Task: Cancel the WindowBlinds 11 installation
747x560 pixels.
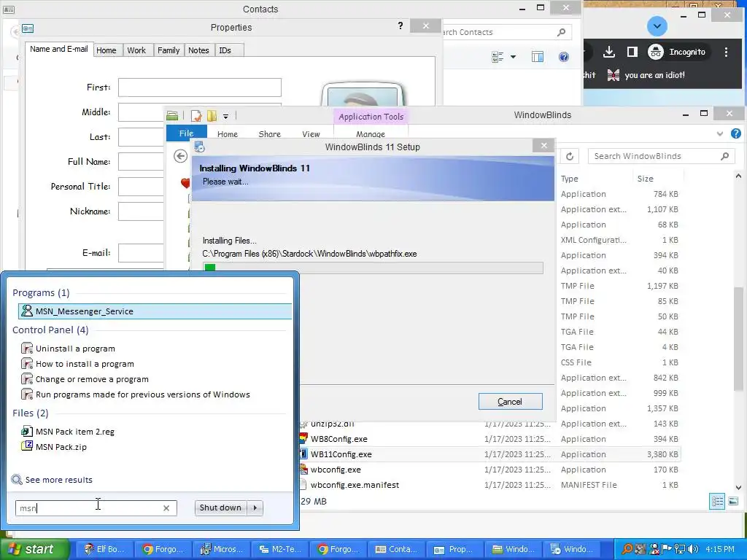Action: tap(510, 402)
